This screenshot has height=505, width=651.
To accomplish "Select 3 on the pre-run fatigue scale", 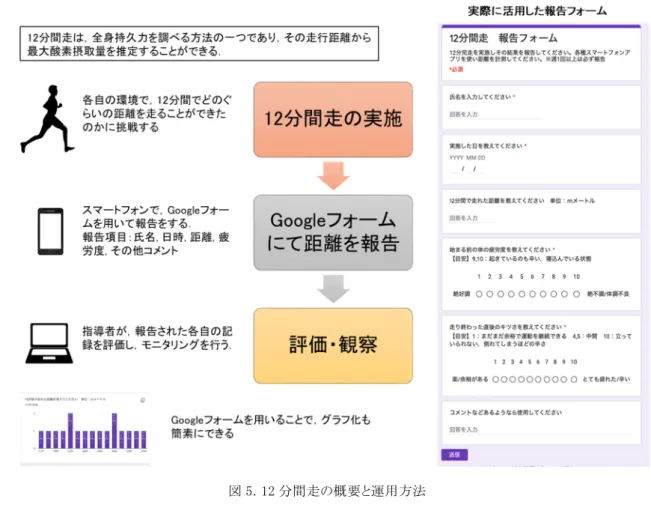I will coord(500,294).
